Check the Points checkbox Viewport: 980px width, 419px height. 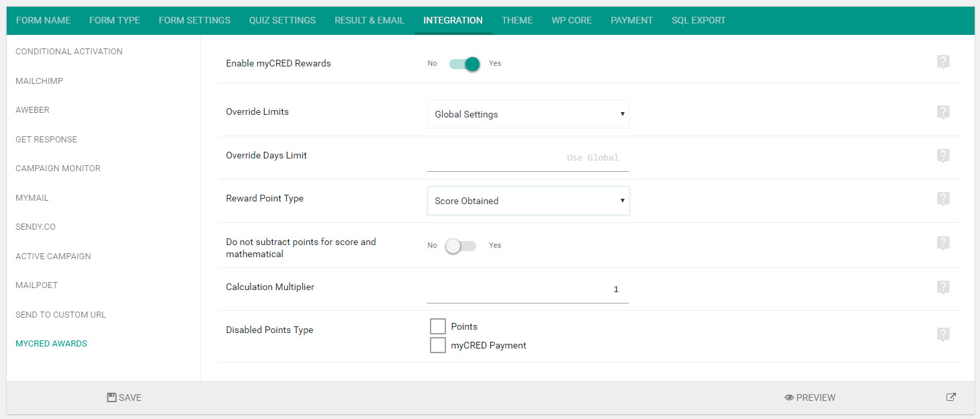(x=438, y=326)
